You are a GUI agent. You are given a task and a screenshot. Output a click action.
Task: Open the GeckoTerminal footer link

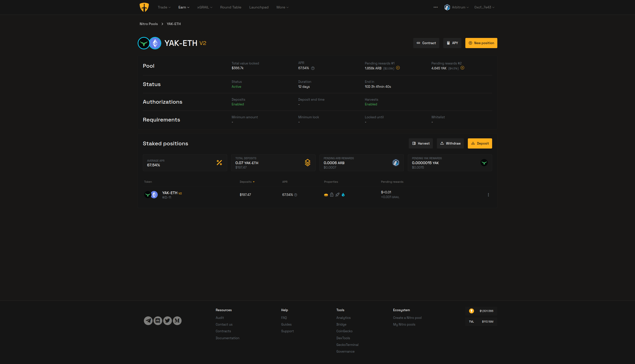coord(347,345)
